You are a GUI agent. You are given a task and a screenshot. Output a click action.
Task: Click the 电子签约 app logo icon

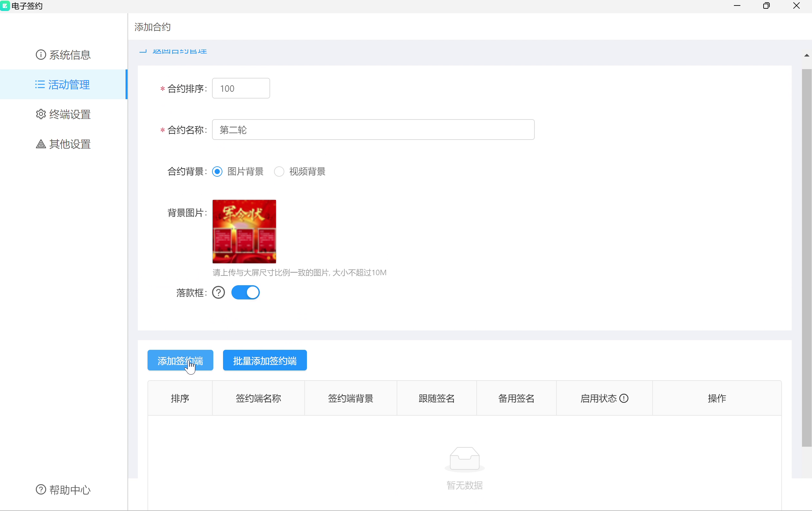pyautogui.click(x=5, y=6)
